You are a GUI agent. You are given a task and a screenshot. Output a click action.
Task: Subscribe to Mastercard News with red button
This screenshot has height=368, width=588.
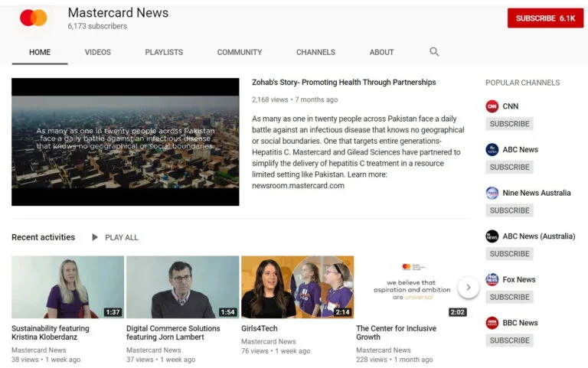[x=545, y=18]
